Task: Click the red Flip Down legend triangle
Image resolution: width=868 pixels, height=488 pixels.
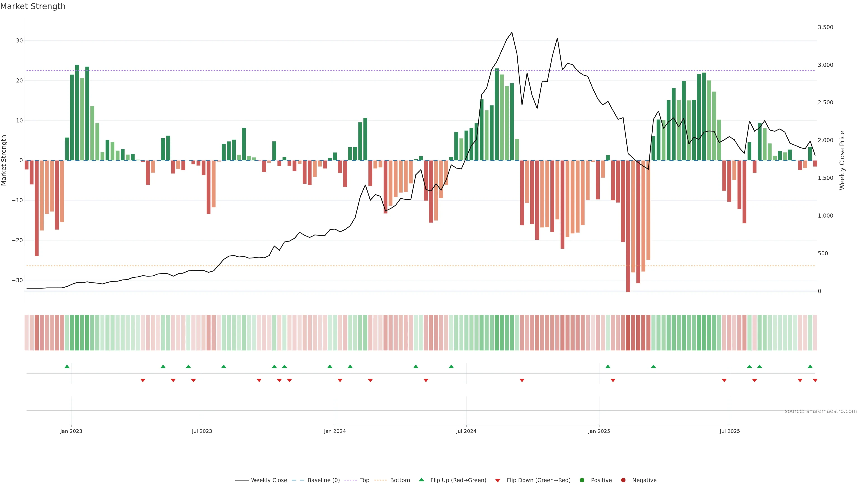Action: click(x=498, y=480)
